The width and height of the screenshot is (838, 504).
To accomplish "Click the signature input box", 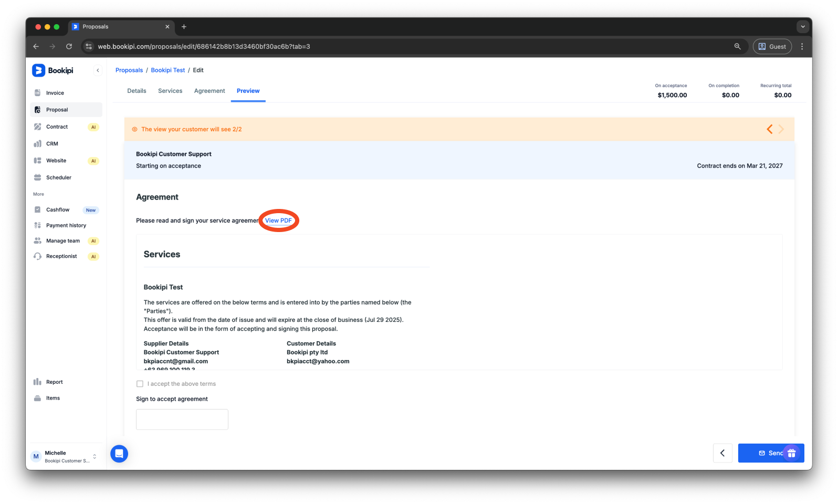I will click(182, 419).
